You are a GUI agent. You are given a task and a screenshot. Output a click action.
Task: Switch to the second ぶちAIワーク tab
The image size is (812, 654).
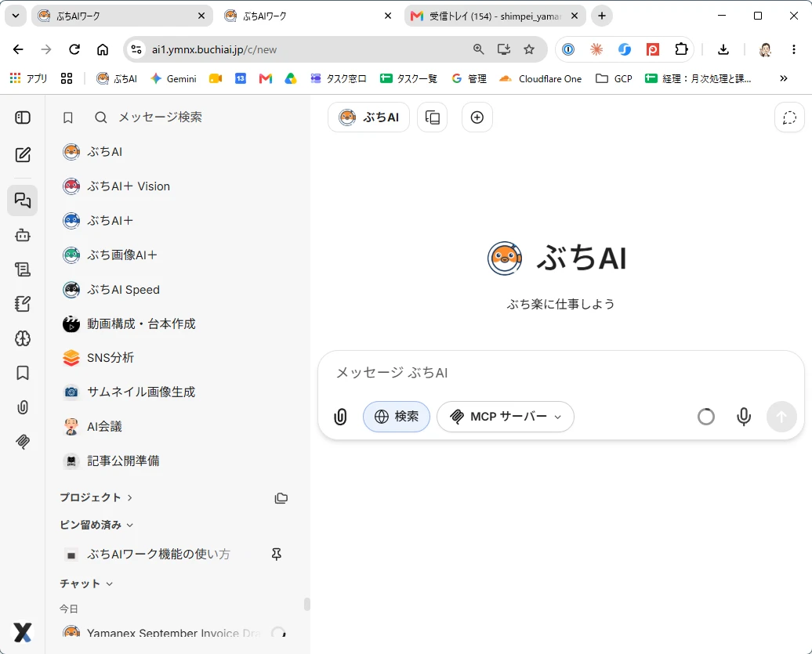(x=309, y=16)
